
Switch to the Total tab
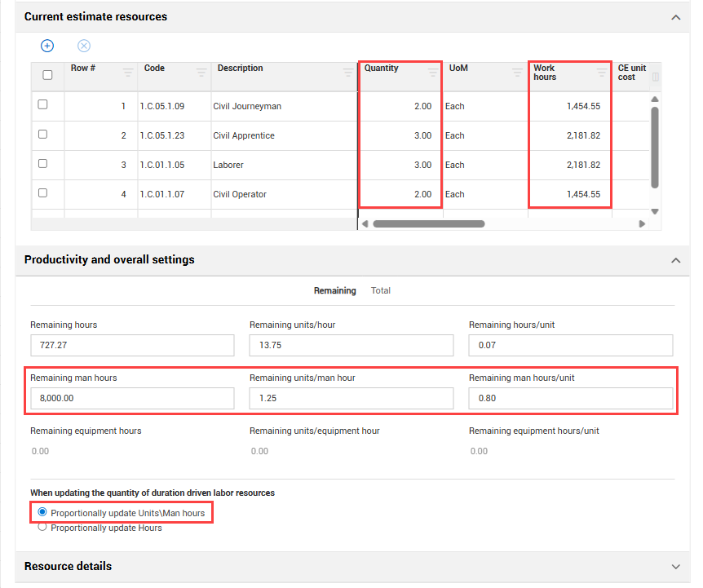click(x=381, y=291)
